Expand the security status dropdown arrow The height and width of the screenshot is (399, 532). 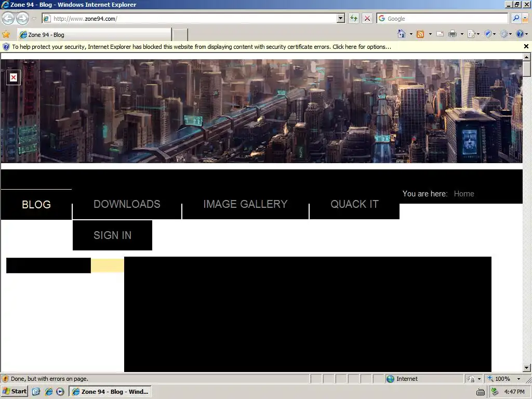click(479, 379)
